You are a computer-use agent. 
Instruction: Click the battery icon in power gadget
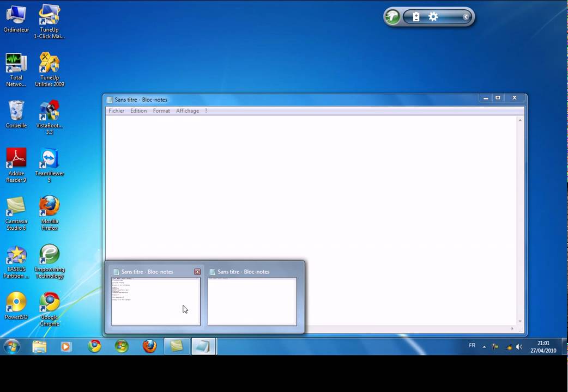click(x=416, y=17)
